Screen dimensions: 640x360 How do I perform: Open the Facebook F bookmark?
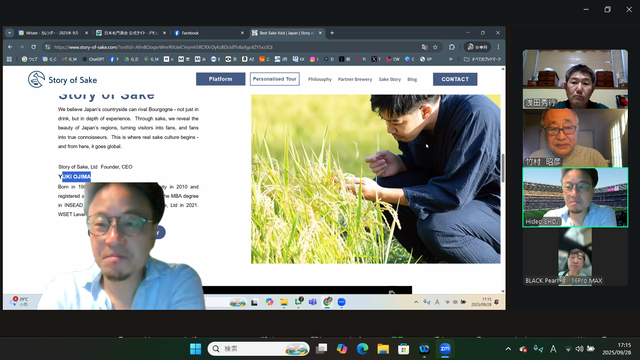pos(114,59)
